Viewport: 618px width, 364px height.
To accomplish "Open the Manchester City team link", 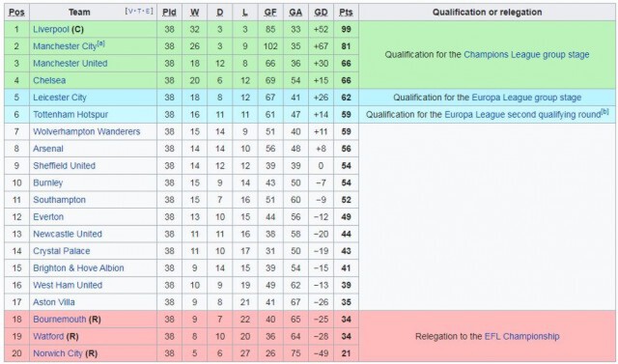I will pyautogui.click(x=65, y=46).
